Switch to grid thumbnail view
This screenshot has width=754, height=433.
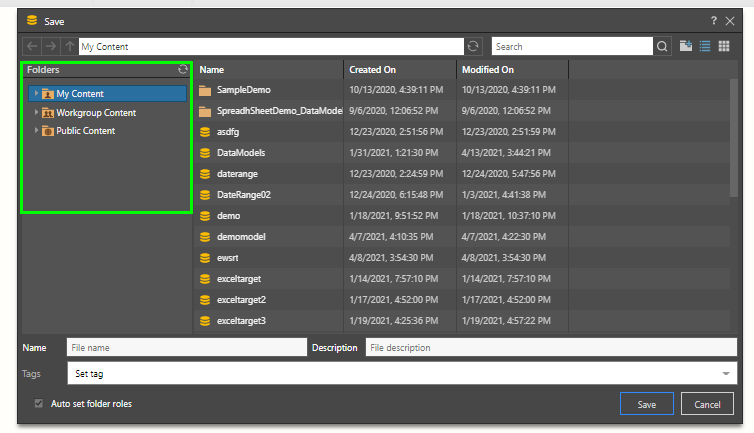(x=724, y=46)
